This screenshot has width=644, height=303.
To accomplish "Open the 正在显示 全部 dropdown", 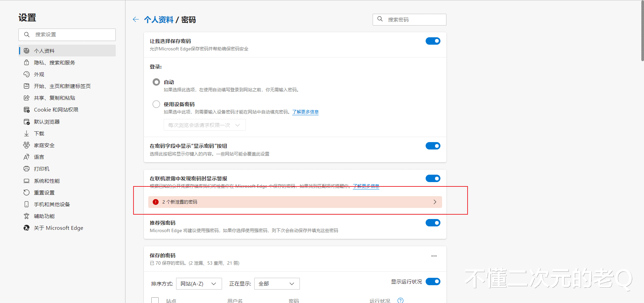I will [277, 284].
